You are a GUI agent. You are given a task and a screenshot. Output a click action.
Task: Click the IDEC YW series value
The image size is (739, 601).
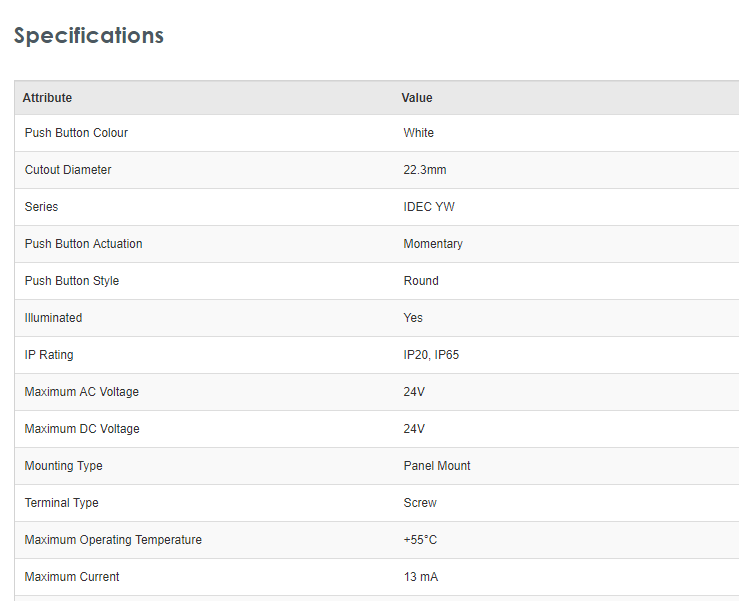(429, 207)
